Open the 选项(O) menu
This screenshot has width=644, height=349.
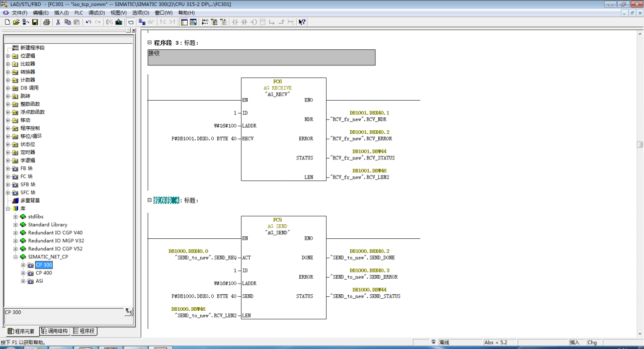click(x=140, y=13)
